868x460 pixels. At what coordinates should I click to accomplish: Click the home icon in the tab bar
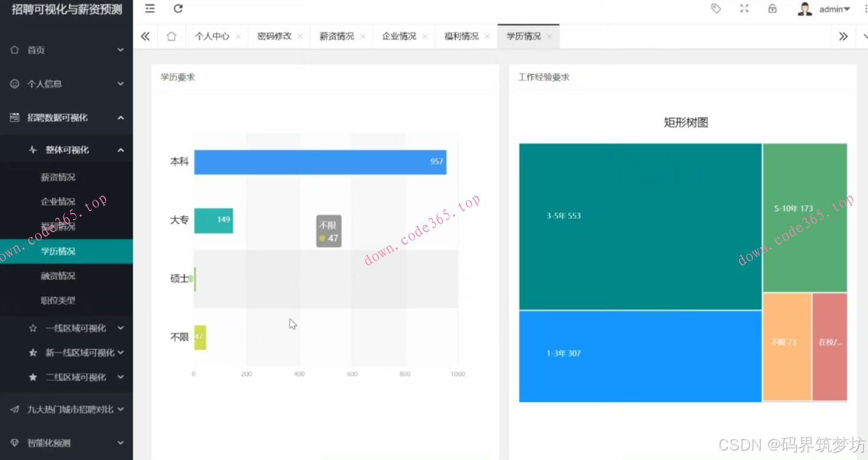coord(171,35)
